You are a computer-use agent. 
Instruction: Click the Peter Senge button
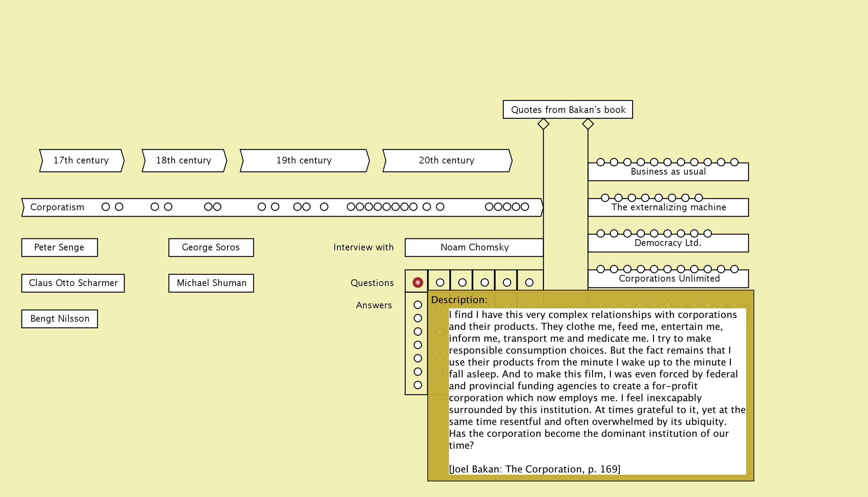coord(59,247)
